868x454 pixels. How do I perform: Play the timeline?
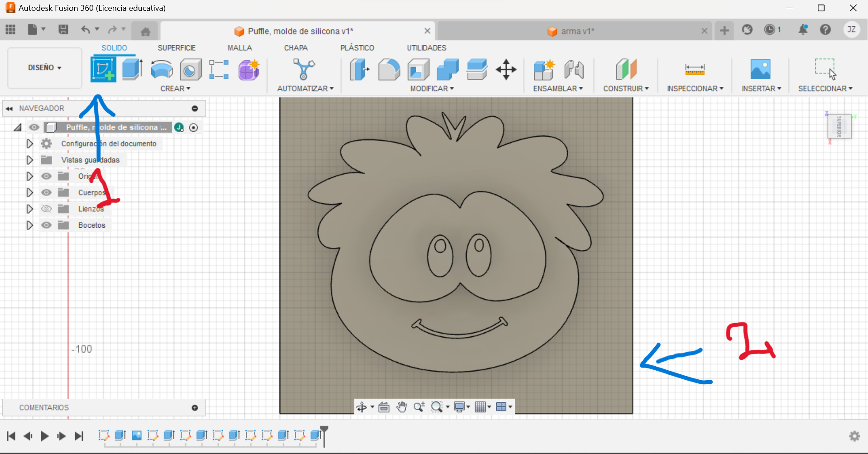[44, 436]
